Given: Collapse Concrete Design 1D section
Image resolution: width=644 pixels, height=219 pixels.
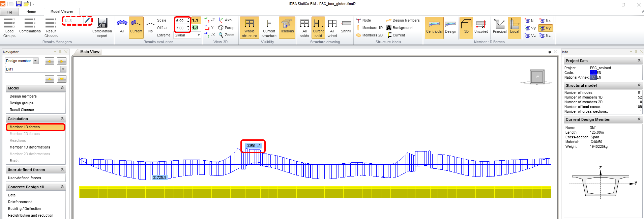Looking at the screenshot, I should [62, 187].
